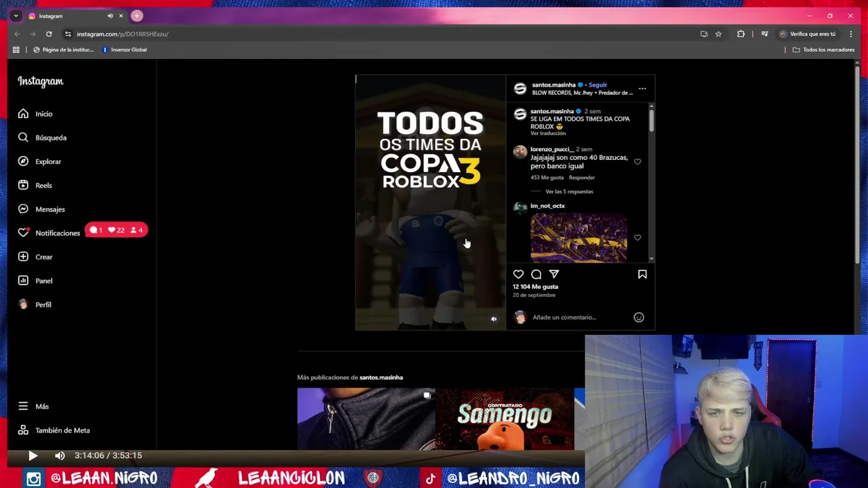Image resolution: width=868 pixels, height=488 pixels.
Task: Toggle the reel video mute icon
Action: [x=494, y=319]
